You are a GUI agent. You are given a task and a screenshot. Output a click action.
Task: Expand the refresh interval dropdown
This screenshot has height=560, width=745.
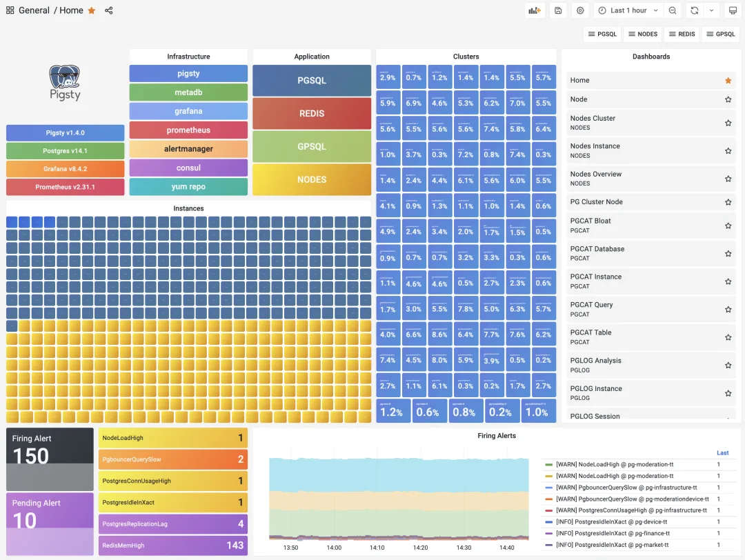711,10
